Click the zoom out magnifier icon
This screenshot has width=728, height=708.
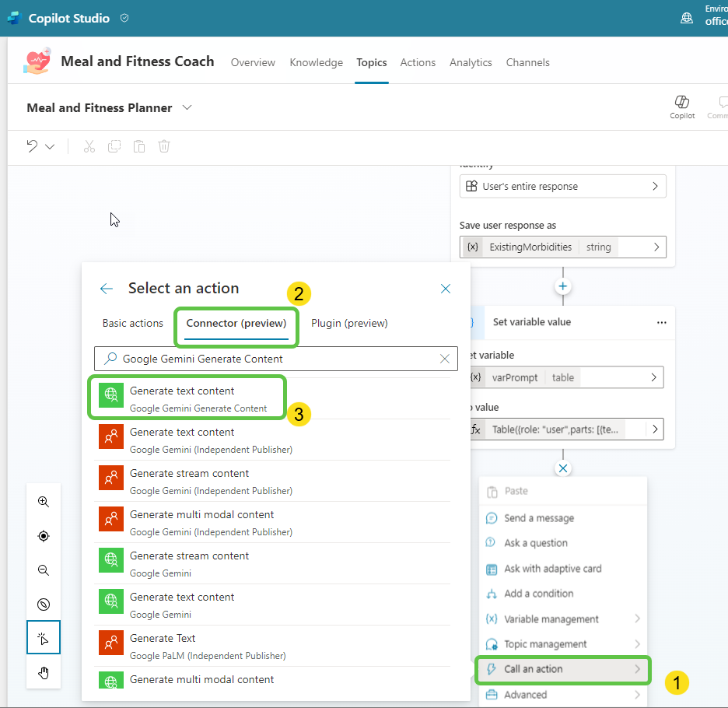coord(44,570)
